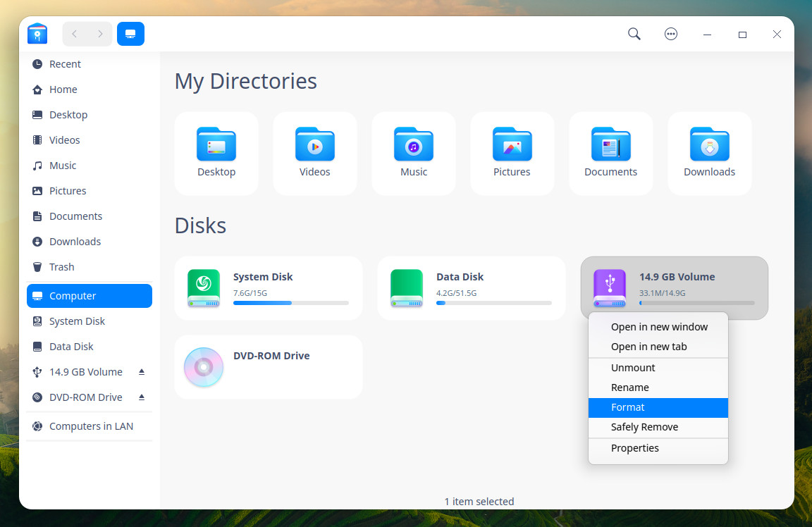The width and height of the screenshot is (812, 527).
Task: Open Computers in LAN in sidebar
Action: 89,426
